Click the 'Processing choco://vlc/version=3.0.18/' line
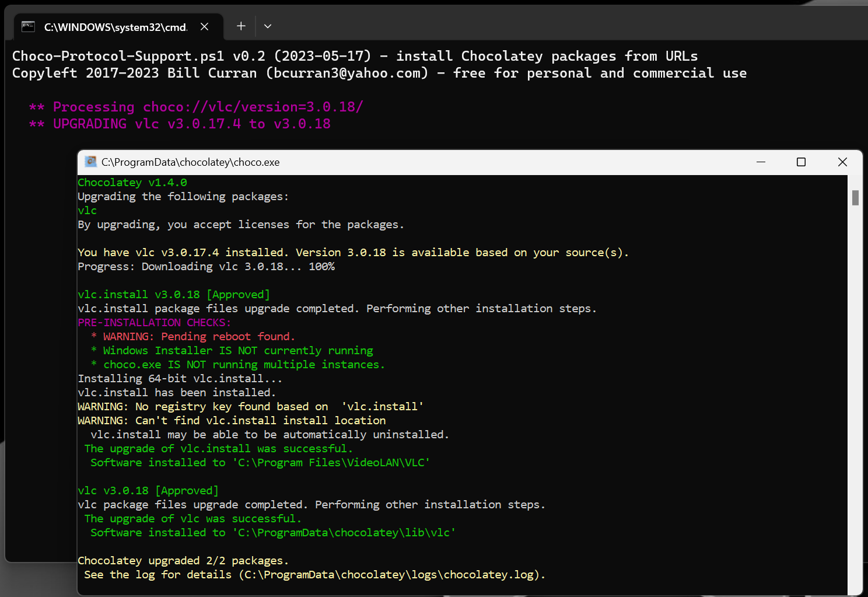 196,107
